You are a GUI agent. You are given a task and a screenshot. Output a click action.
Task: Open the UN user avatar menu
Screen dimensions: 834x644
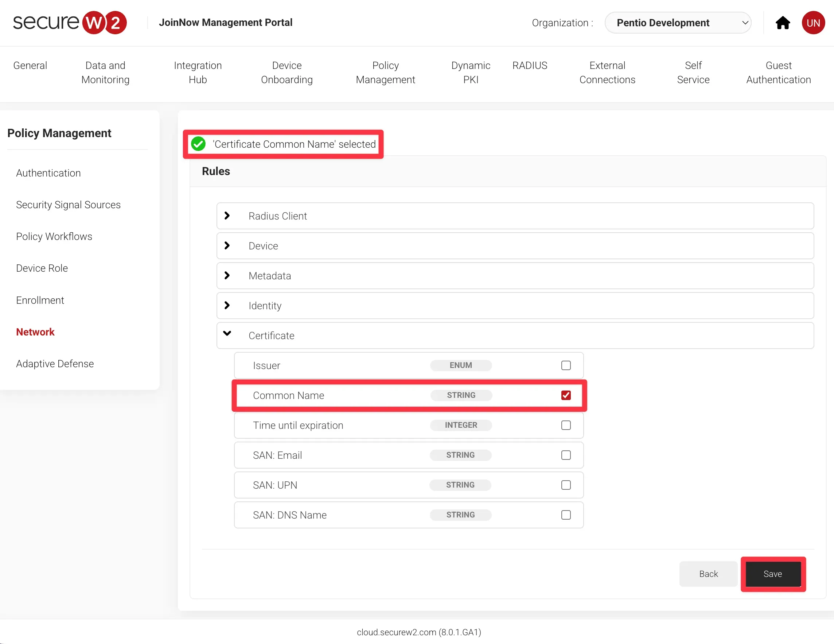[x=813, y=23]
